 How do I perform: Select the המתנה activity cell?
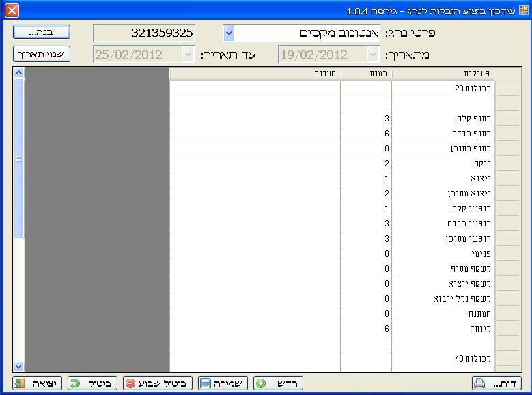click(x=443, y=314)
